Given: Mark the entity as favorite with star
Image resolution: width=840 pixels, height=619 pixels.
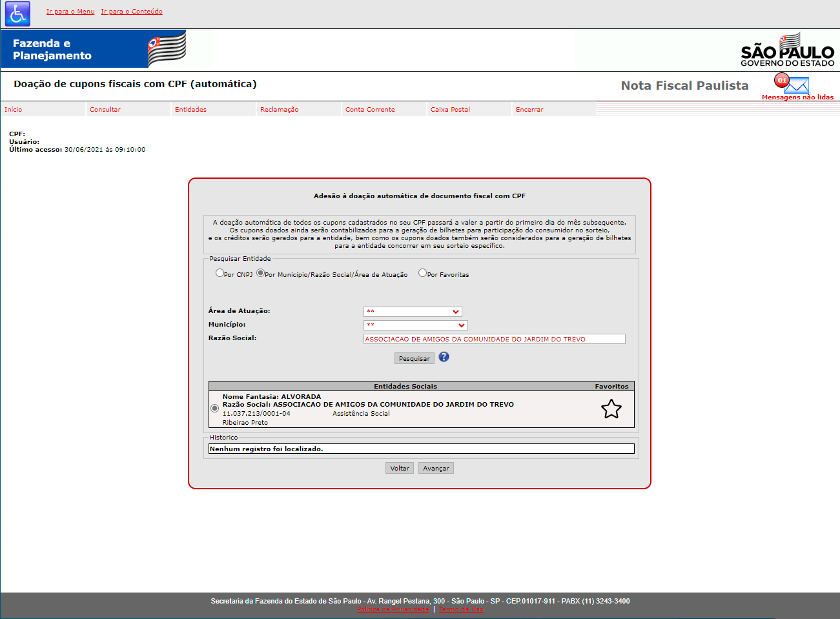Looking at the screenshot, I should [x=611, y=409].
